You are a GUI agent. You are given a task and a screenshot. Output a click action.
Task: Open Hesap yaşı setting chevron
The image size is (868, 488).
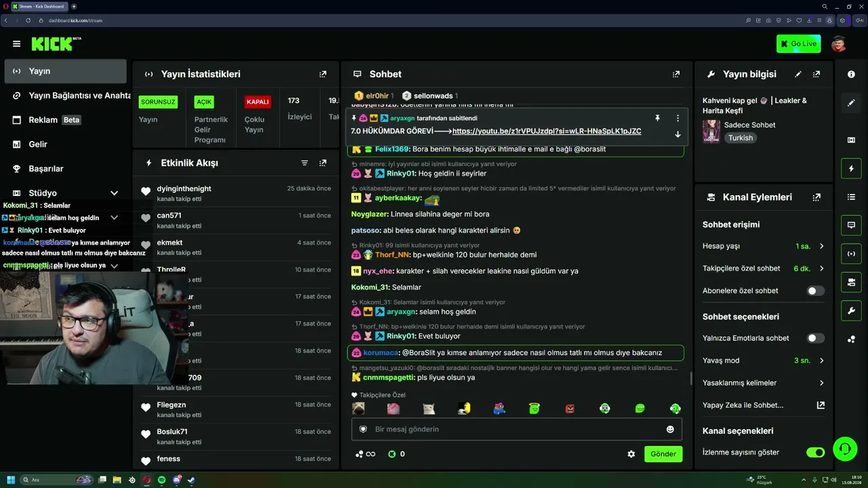821,246
